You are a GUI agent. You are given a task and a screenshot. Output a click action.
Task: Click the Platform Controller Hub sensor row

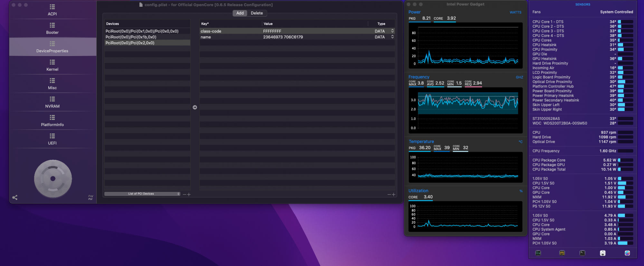(x=582, y=86)
